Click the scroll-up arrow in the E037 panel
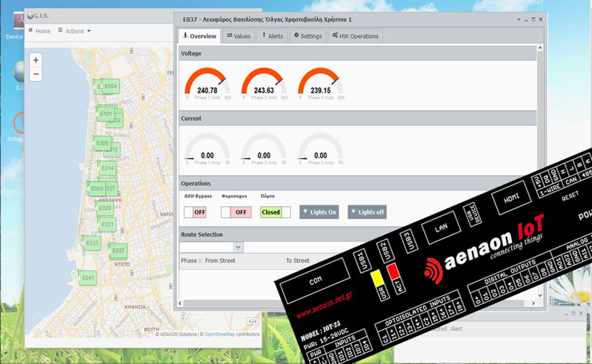The width and height of the screenshot is (592, 364). point(540,48)
